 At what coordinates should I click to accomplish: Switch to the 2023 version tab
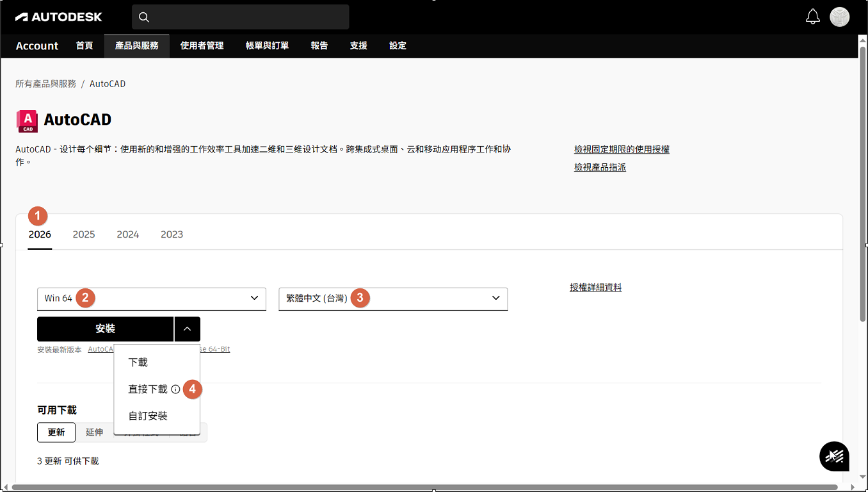[x=172, y=234]
